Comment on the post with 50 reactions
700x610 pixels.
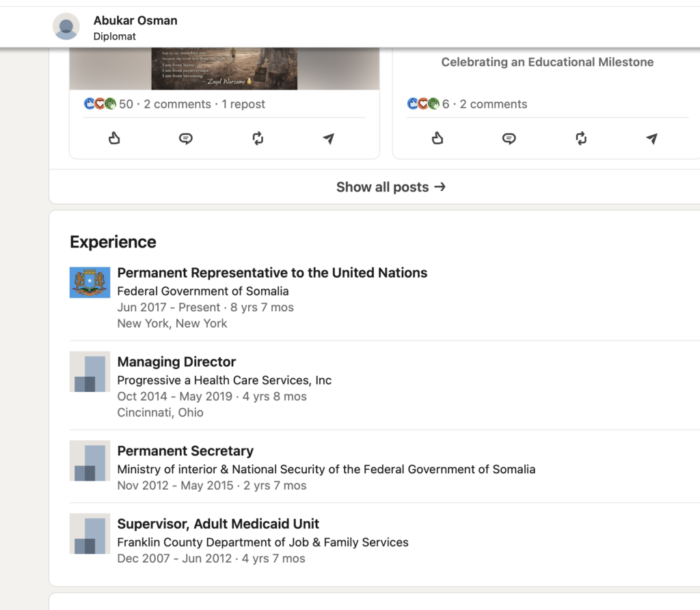click(185, 139)
